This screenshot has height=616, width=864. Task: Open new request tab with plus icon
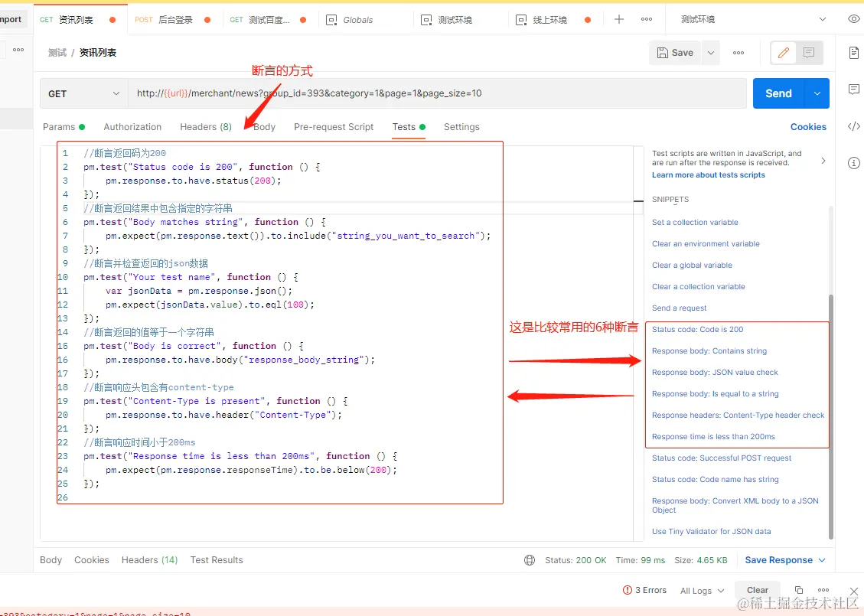tap(619, 19)
